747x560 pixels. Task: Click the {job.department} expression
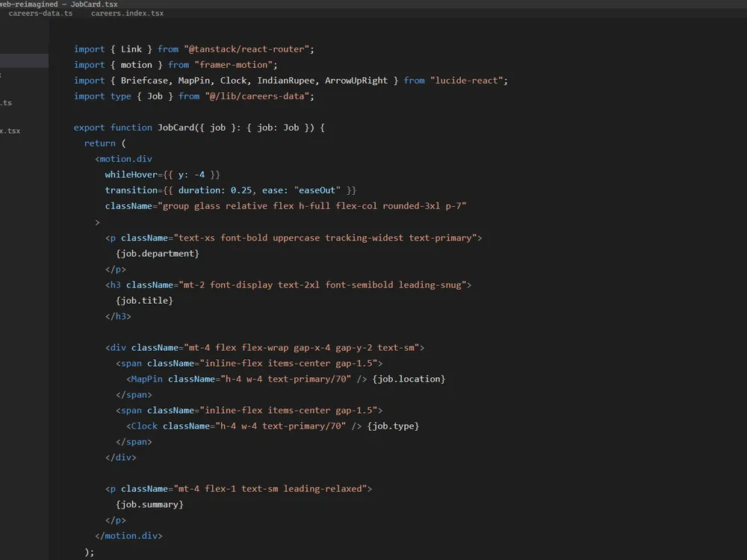[157, 253]
